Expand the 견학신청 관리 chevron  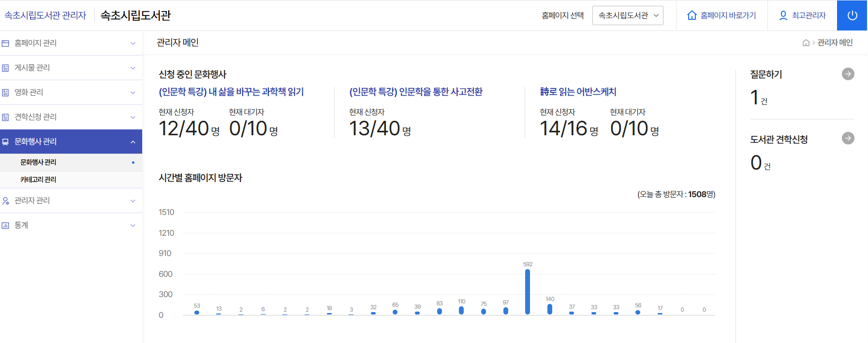132,117
